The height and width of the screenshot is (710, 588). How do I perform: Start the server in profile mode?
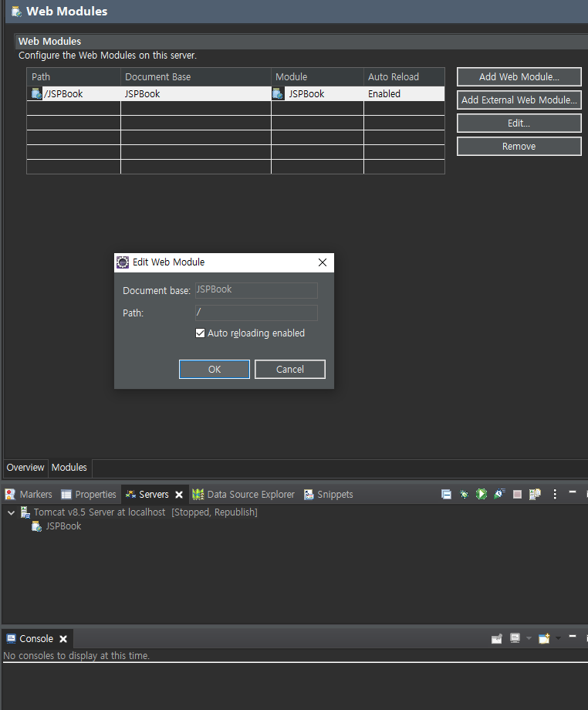coord(499,494)
